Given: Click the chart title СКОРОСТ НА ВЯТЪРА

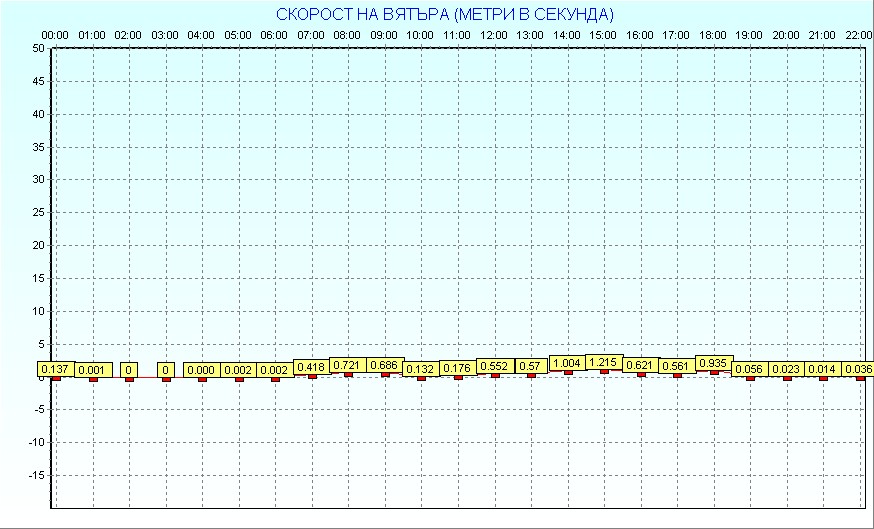Looking at the screenshot, I should [x=444, y=15].
